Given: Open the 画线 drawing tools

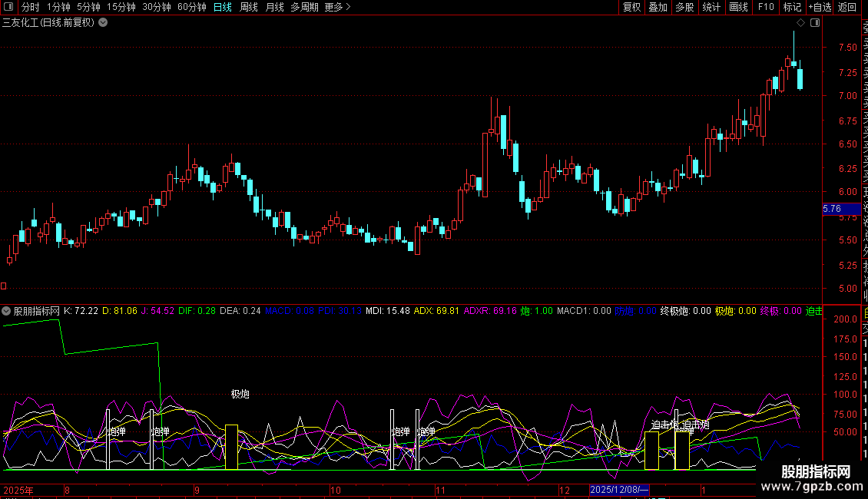Looking at the screenshot, I should [738, 7].
